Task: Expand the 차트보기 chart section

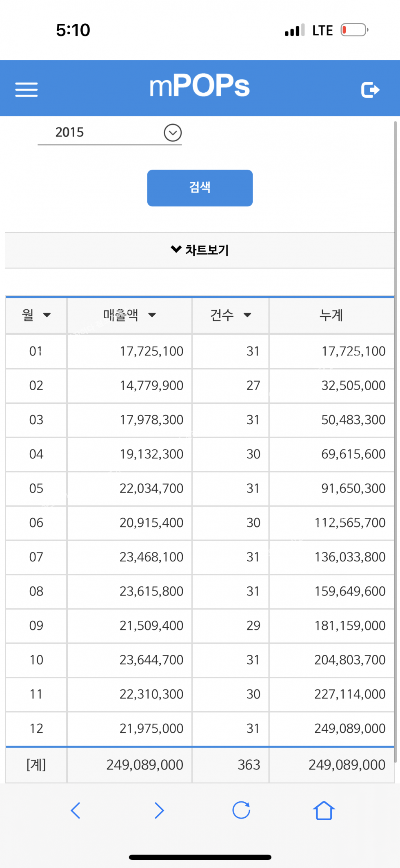Action: [x=200, y=250]
